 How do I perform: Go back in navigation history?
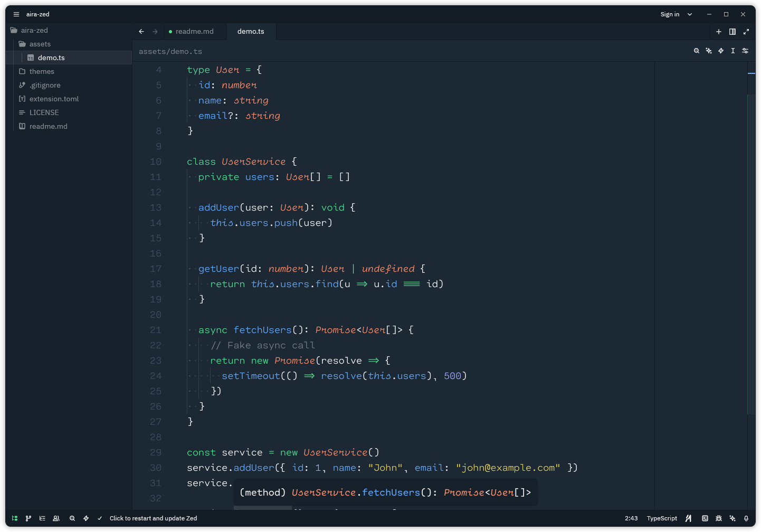coord(141,32)
